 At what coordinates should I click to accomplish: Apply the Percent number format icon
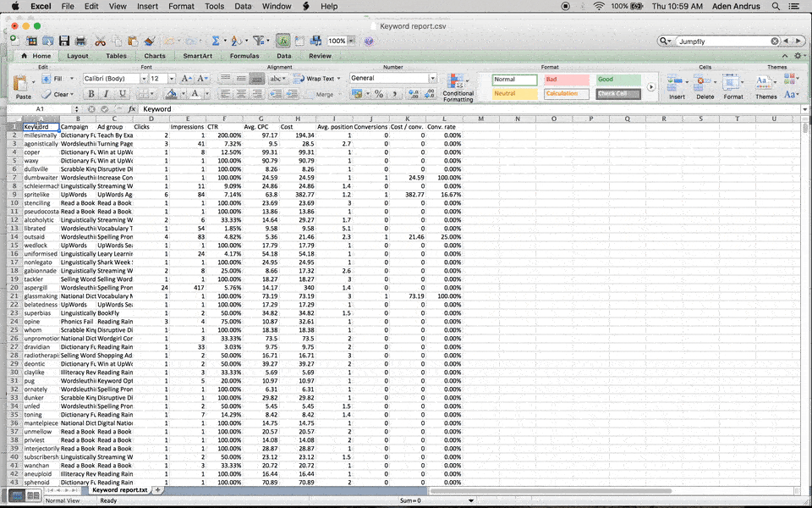click(x=379, y=95)
